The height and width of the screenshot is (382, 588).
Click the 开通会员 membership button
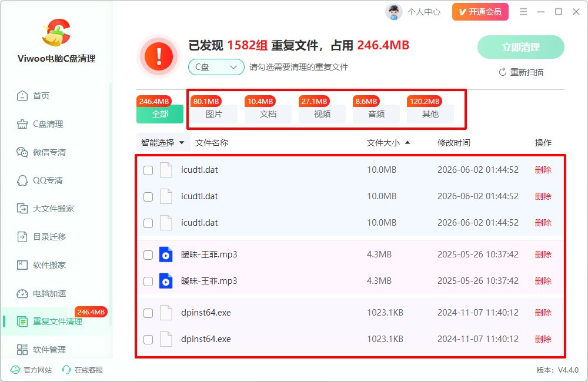pos(480,12)
